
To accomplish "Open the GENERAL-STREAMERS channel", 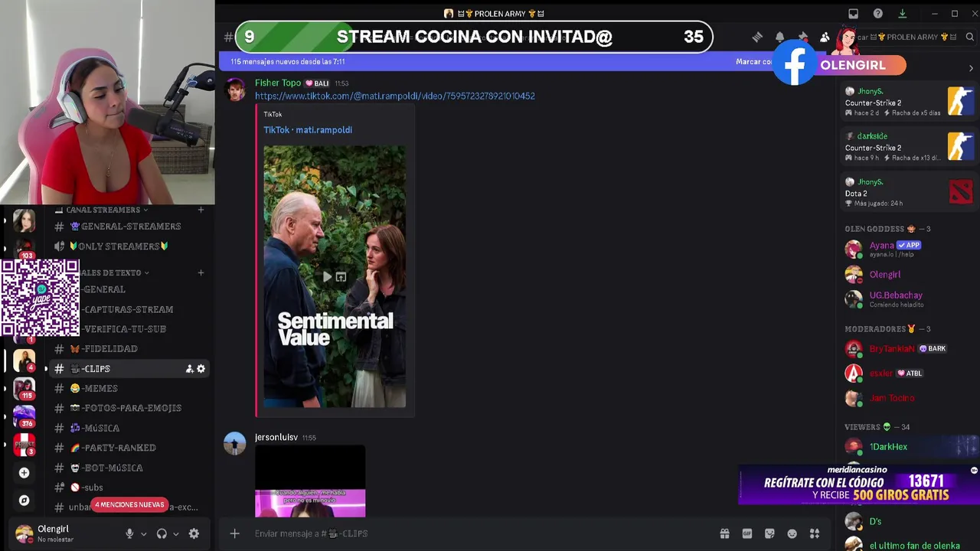I will click(x=126, y=227).
